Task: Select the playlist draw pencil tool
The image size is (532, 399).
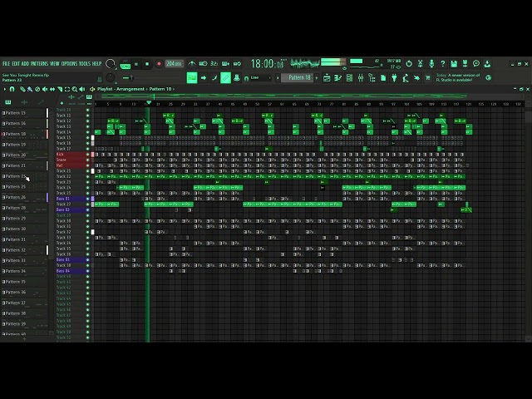Action: pyautogui.click(x=22, y=89)
